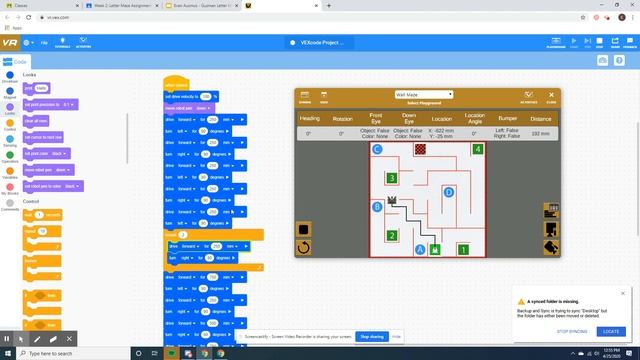Screen dimensions: 640x360
Task: Open mm units dropdown in first drive block
Action: pos(228,120)
